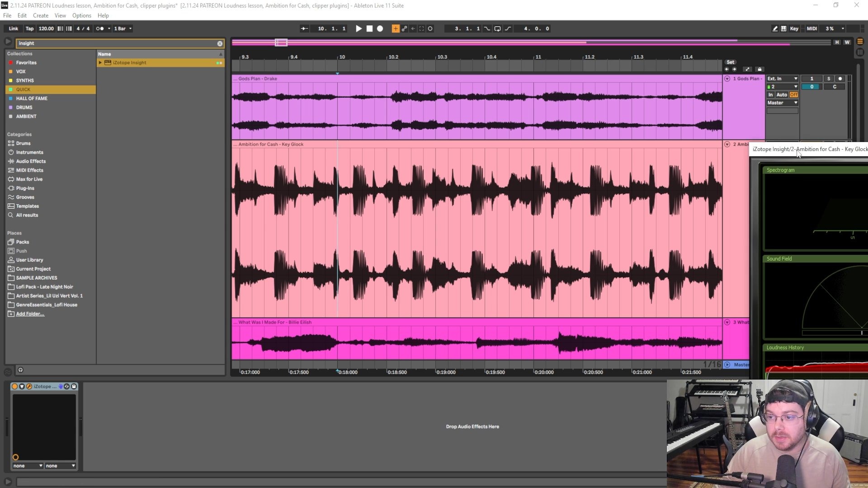Open the Grooves category
This screenshot has width=868, height=488.
[x=25, y=197]
